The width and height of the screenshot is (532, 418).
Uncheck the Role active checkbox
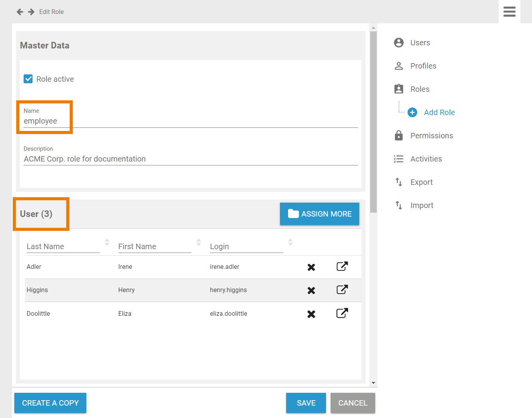point(28,79)
